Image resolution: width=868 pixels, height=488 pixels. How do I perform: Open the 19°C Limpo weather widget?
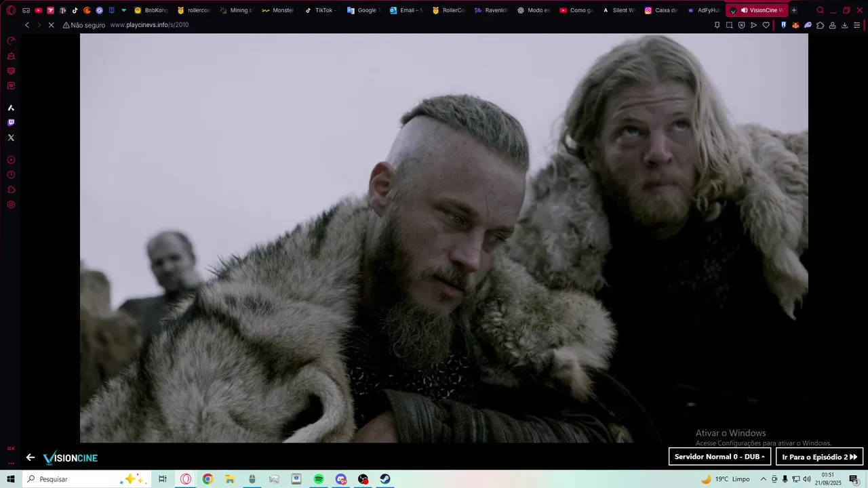726,479
